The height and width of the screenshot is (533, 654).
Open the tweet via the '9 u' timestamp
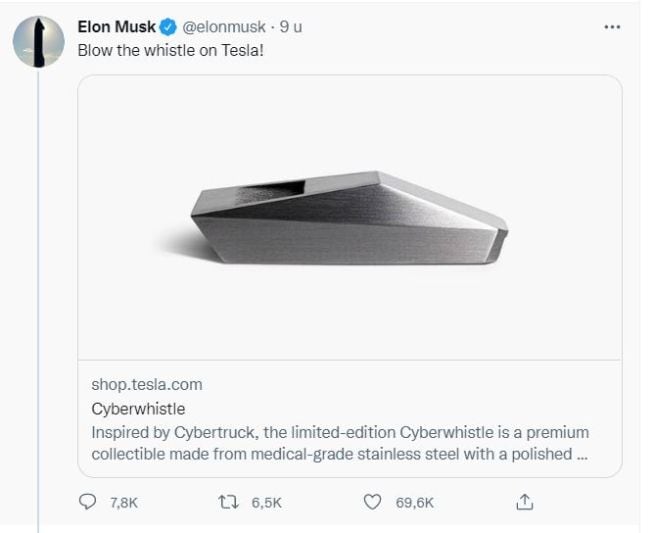coord(291,27)
